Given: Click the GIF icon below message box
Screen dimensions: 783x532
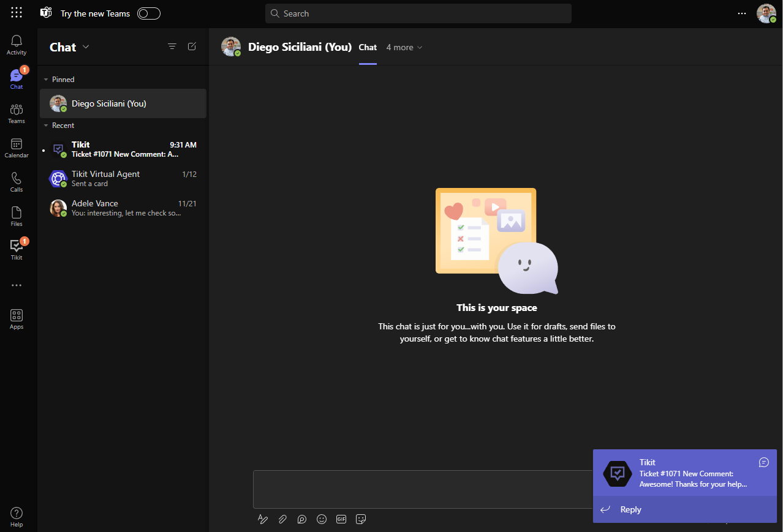Looking at the screenshot, I should 341,519.
